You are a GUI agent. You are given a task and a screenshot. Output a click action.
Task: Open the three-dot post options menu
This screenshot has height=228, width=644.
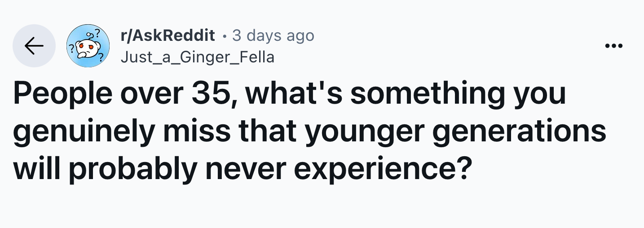(x=614, y=46)
